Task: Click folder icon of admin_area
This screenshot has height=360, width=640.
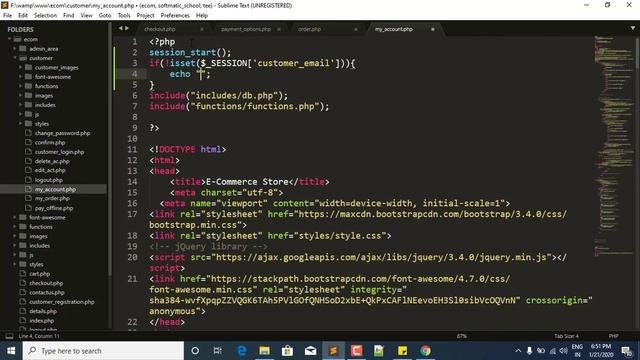Action: (23, 49)
